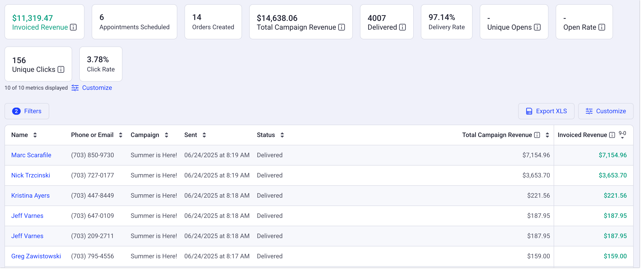This screenshot has width=644, height=272.
Task: Open the Campaign column sort chevron
Action: pyautogui.click(x=166, y=135)
